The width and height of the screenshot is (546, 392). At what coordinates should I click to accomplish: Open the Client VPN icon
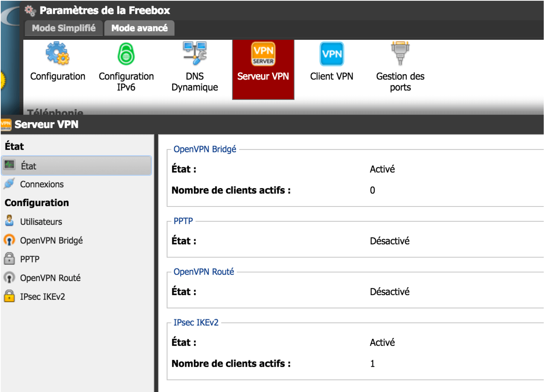[x=332, y=54]
